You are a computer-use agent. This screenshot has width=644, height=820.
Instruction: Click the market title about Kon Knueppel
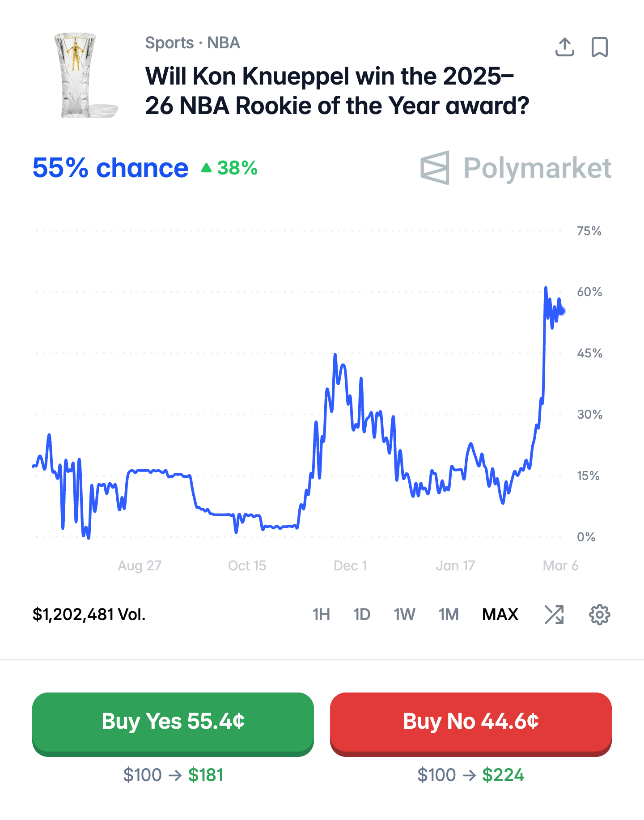point(337,91)
